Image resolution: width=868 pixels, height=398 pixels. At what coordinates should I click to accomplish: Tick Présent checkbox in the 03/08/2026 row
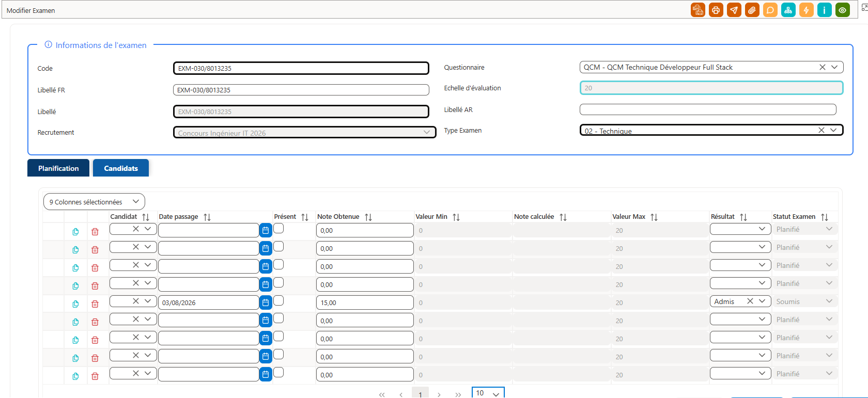click(278, 300)
